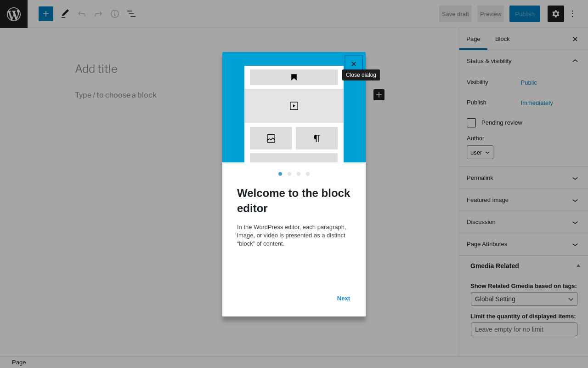Image resolution: width=588 pixels, height=368 pixels.
Task: Open the WordPress logo menu
Action: [x=14, y=14]
